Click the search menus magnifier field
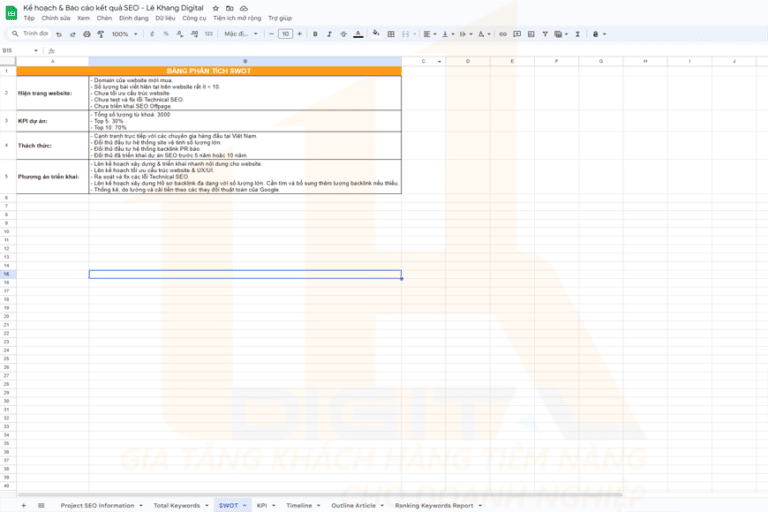This screenshot has width=768, height=512. [x=30, y=34]
